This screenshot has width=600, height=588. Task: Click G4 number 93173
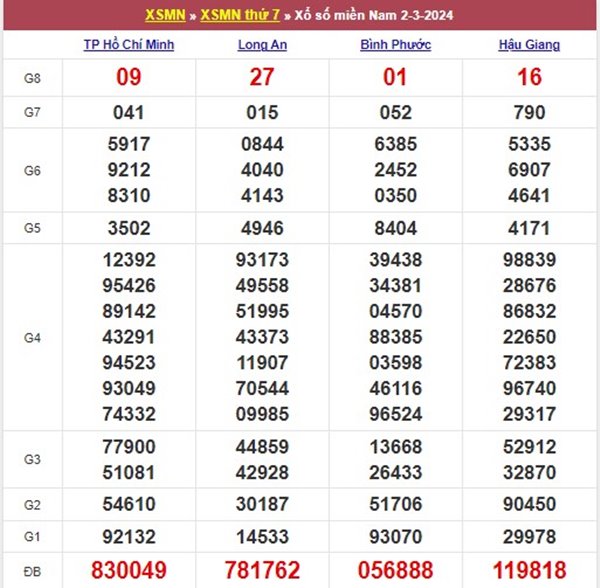[262, 261]
